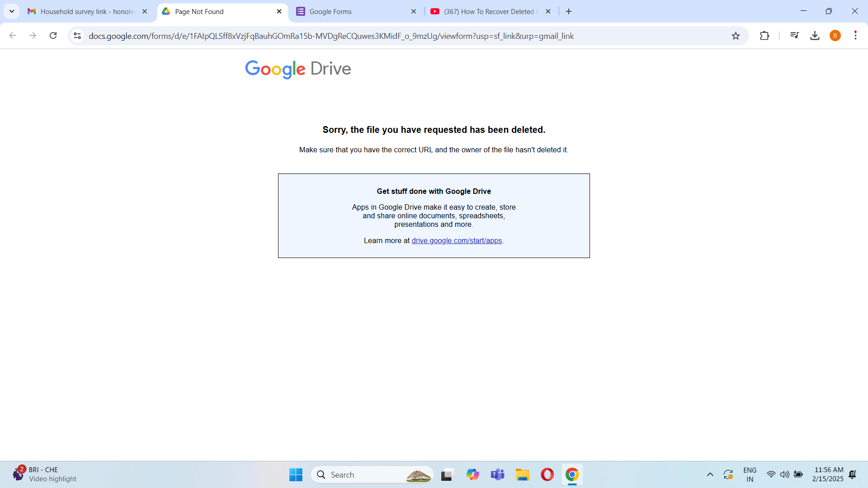
Task: Click the media controls icon in toolbar
Action: click(x=794, y=36)
